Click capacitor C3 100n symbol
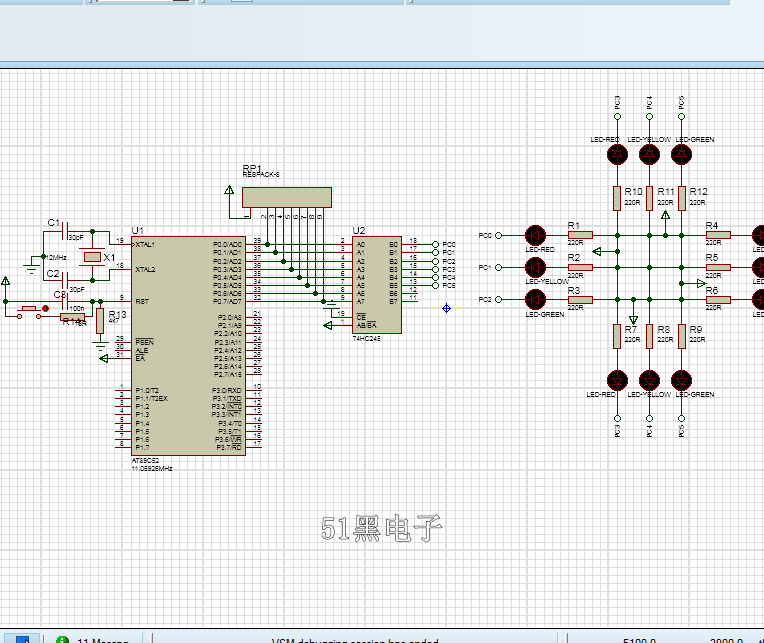The width and height of the screenshot is (764, 643). click(64, 302)
